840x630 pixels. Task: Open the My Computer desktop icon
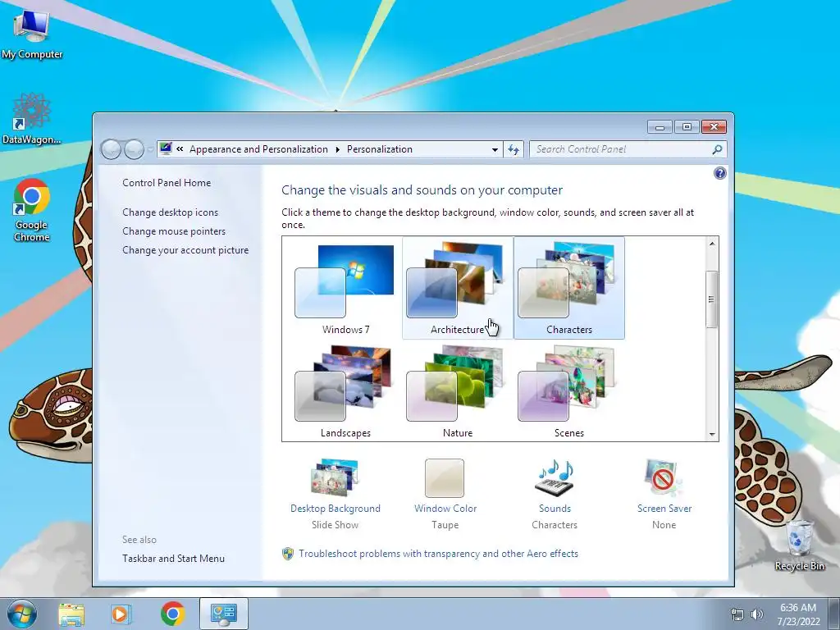tap(32, 33)
